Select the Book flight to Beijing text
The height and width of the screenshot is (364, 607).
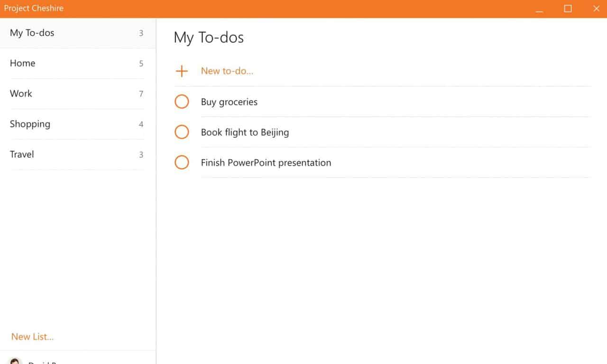point(245,132)
